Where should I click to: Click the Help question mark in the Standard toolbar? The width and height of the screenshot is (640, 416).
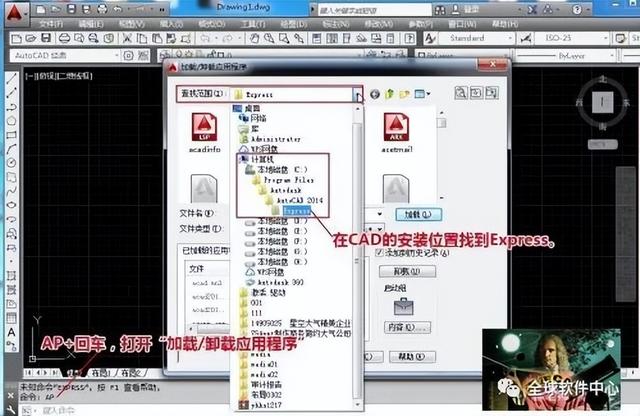pos(409,38)
